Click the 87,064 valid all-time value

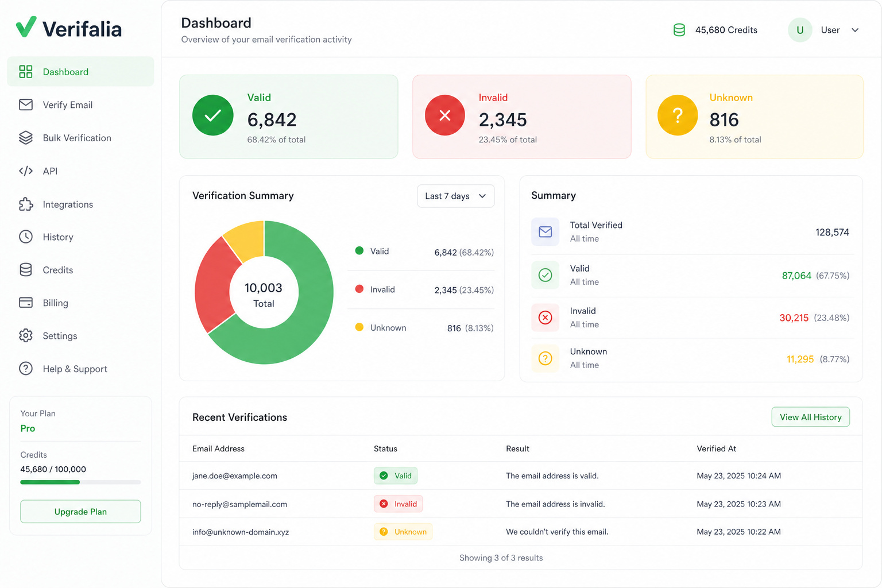pyautogui.click(x=796, y=276)
